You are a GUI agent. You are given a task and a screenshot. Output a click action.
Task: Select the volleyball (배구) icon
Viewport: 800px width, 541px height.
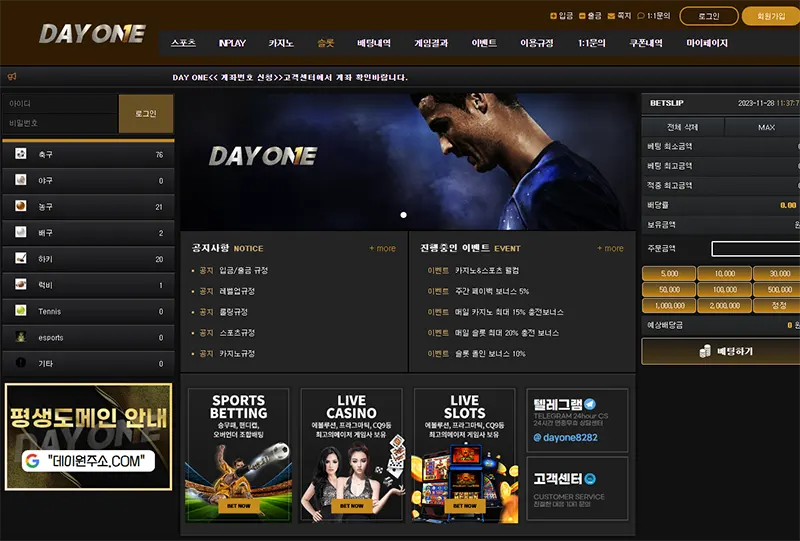click(x=20, y=232)
